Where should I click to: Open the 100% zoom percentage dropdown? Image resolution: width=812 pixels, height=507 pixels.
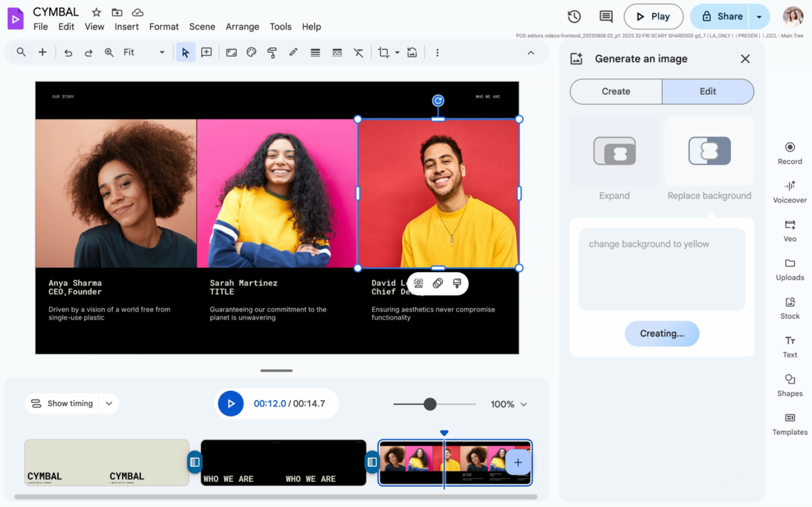click(508, 404)
